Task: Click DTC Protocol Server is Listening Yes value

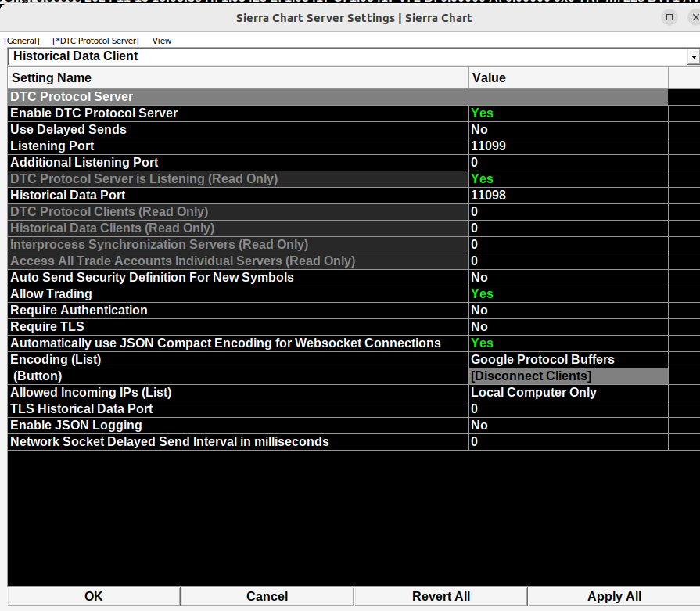Action: [569, 178]
